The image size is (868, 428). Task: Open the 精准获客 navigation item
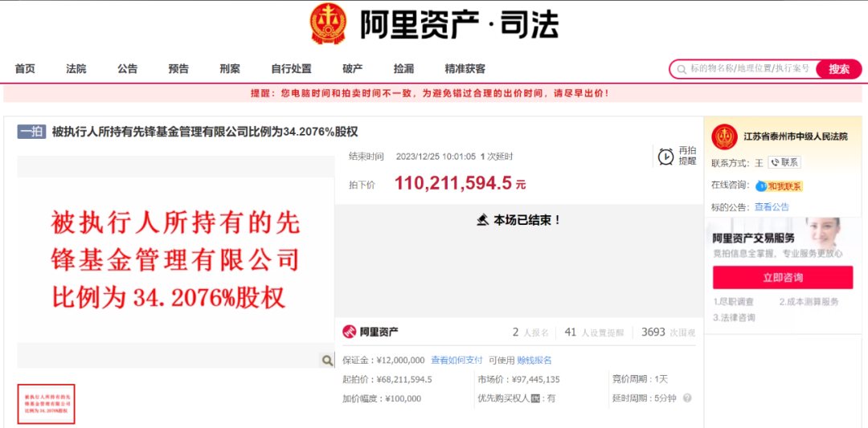click(465, 69)
